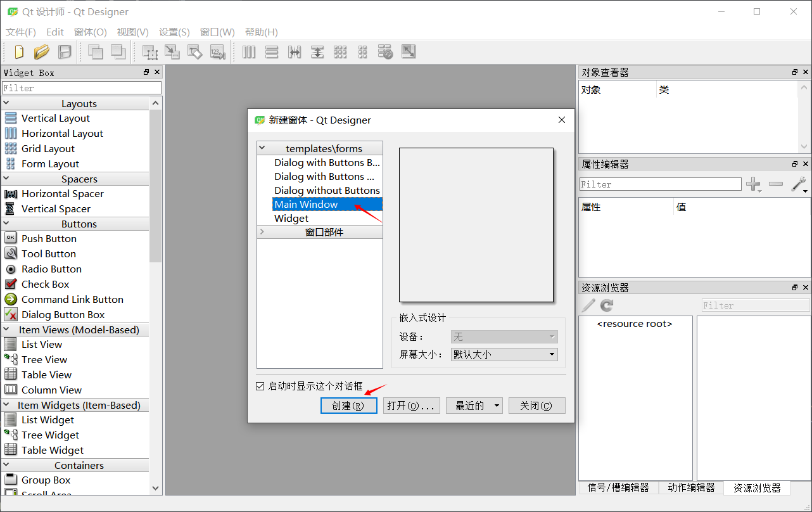
Task: Click the New form toolbar icon
Action: pos(19,52)
